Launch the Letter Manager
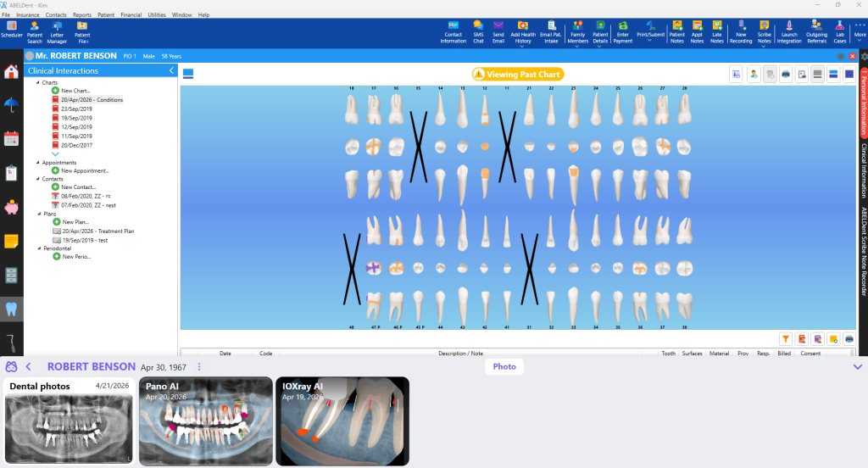 pos(57,32)
